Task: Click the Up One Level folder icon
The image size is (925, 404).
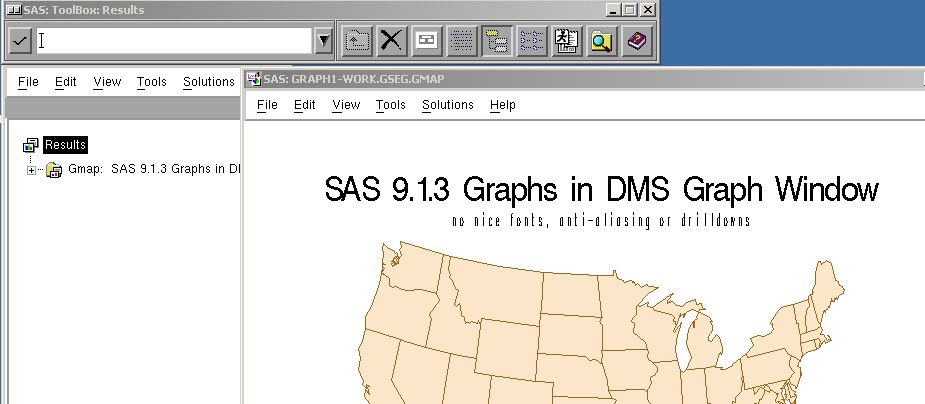Action: click(x=357, y=41)
